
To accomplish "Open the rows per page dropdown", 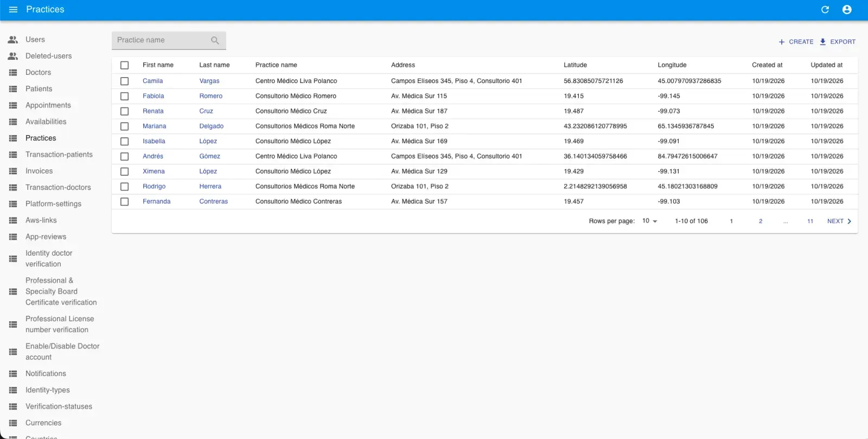I will tap(649, 221).
